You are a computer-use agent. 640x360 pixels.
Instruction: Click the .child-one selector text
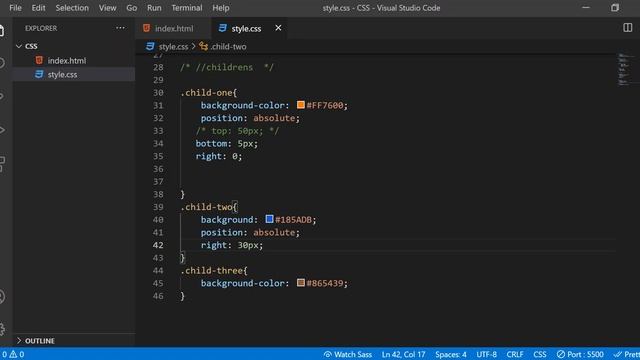(206, 93)
